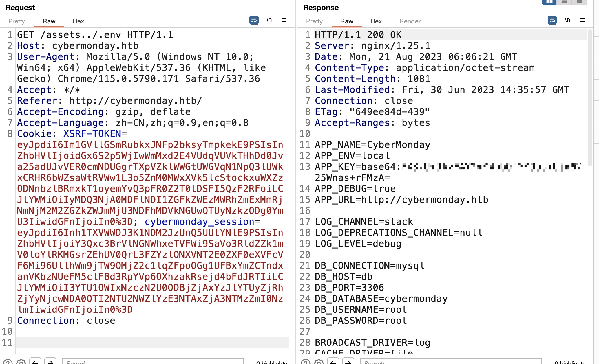Open Request search settings gear
The image size is (599, 364).
[21, 362]
